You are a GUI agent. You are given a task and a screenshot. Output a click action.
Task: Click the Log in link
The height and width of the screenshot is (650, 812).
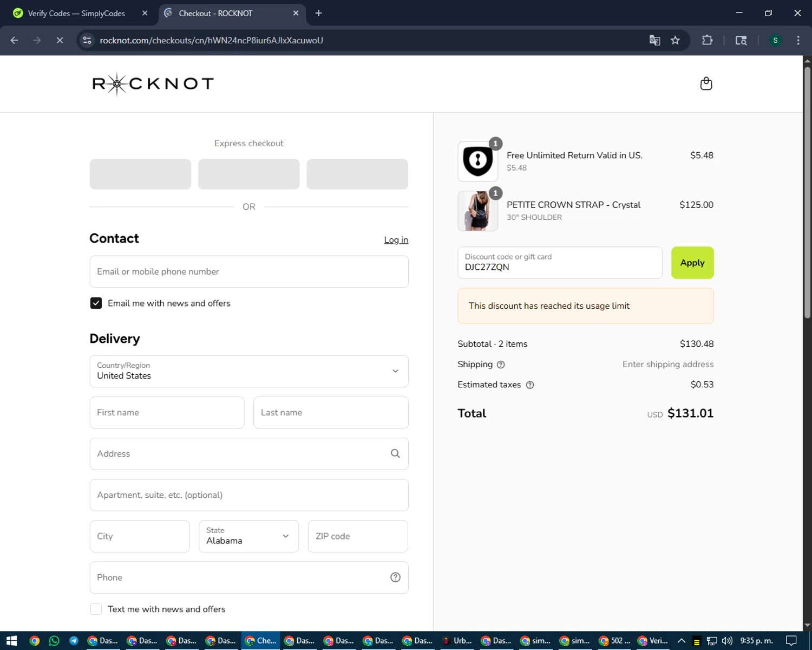pos(396,240)
